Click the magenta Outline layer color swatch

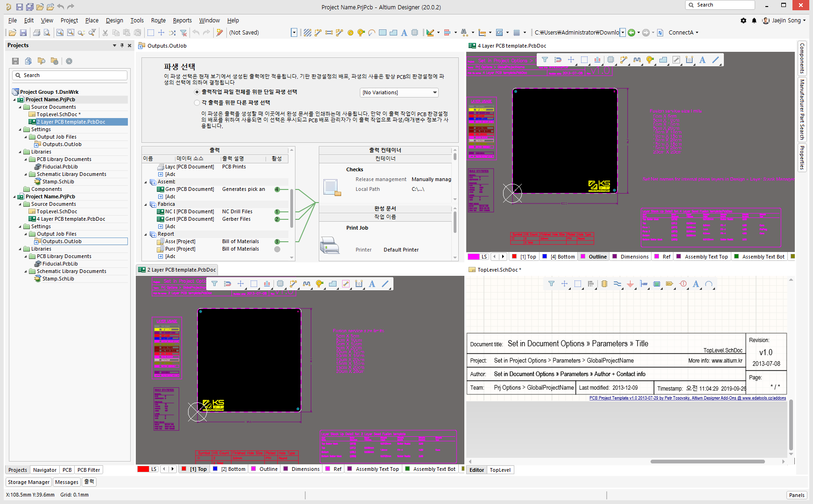(x=582, y=256)
